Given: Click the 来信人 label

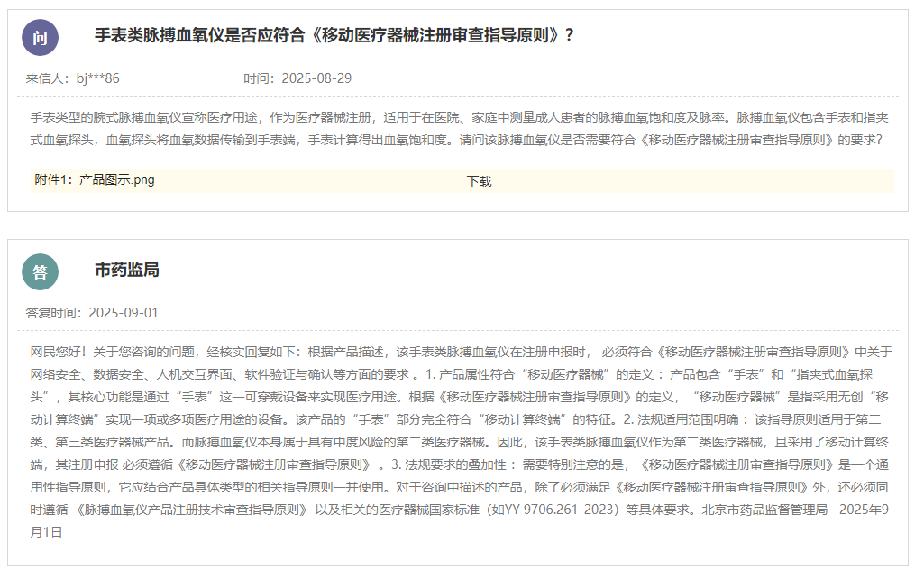Looking at the screenshot, I should coord(47,78).
